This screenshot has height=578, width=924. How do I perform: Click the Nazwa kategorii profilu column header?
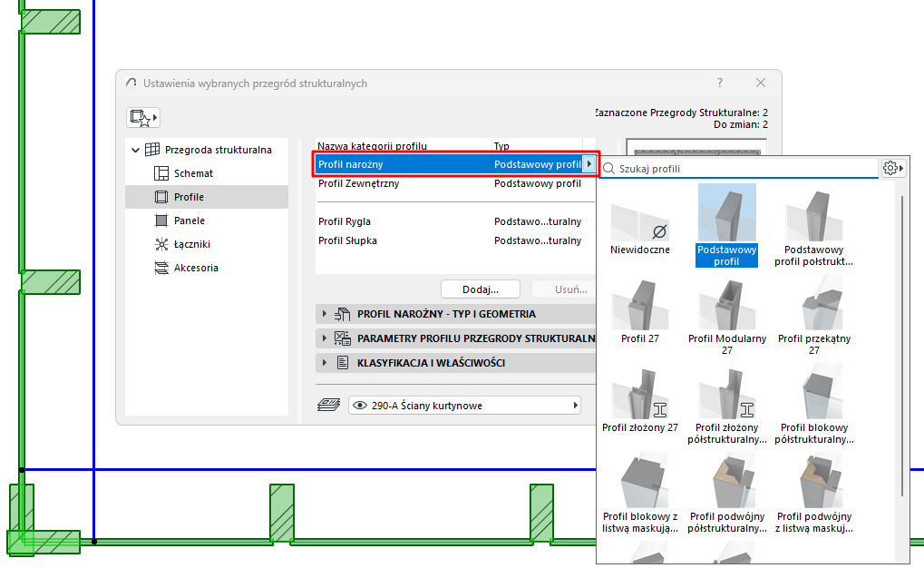click(373, 146)
